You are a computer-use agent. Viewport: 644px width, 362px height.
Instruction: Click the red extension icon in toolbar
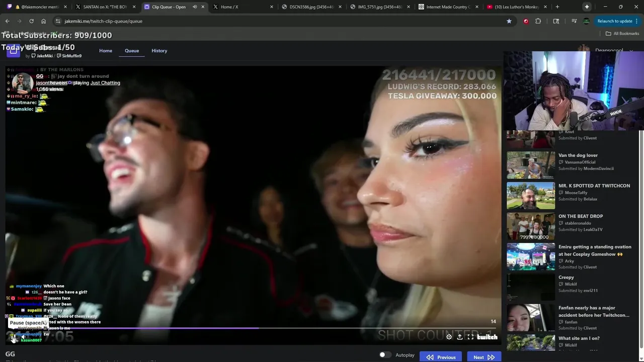[526, 21]
